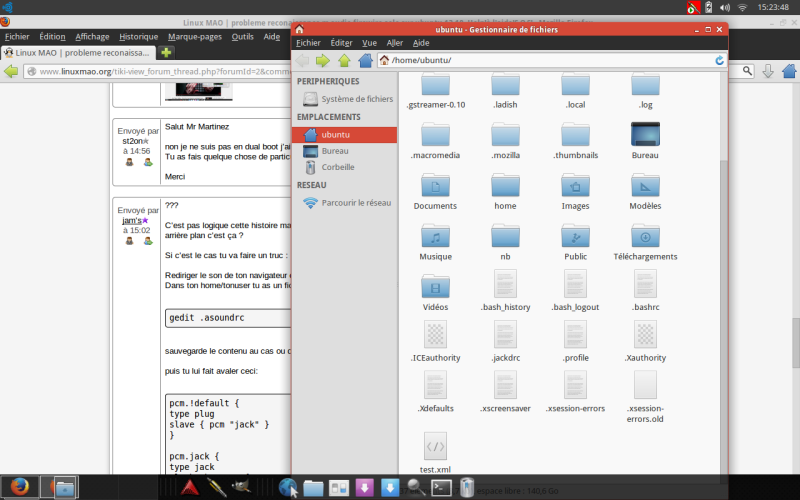Select the .local folder
Image resolution: width=800 pixels, height=500 pixels.
(575, 92)
